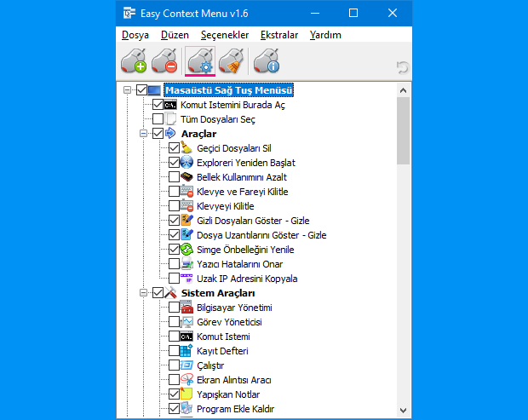The width and height of the screenshot is (528, 420).
Task: Click the mouse icon with info symbol
Action: click(267, 62)
